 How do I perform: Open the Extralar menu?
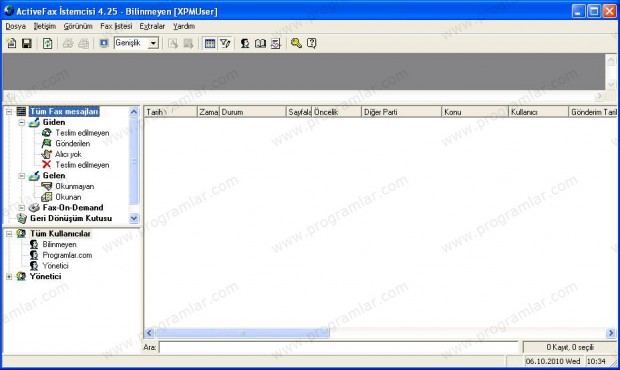click(x=152, y=26)
